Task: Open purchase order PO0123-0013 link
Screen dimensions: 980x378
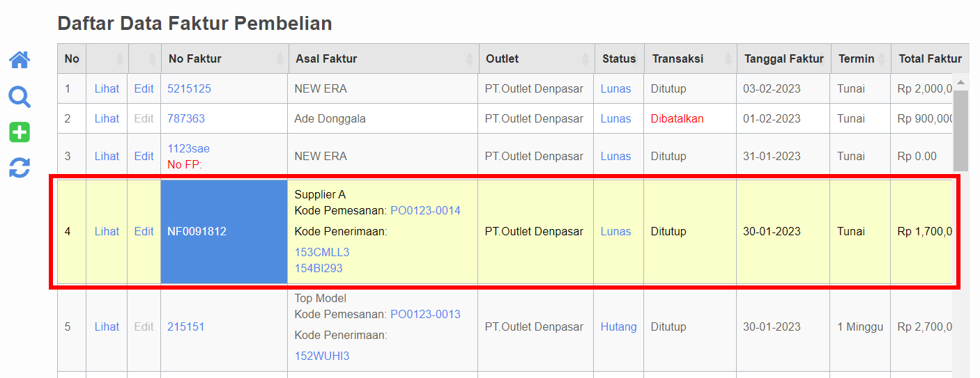Action: (425, 315)
